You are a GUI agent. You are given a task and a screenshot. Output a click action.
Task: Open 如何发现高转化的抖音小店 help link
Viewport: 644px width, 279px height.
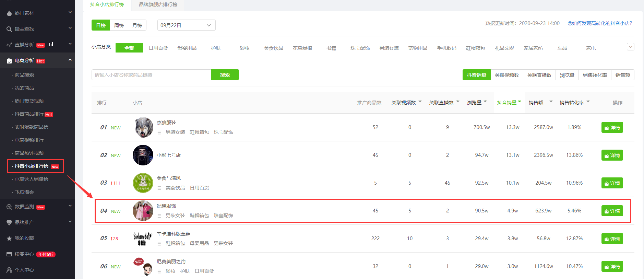coord(600,23)
